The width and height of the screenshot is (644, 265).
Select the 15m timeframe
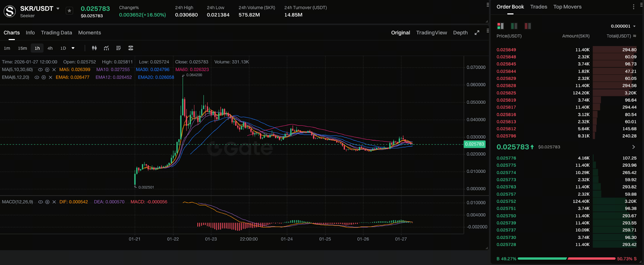(x=23, y=48)
